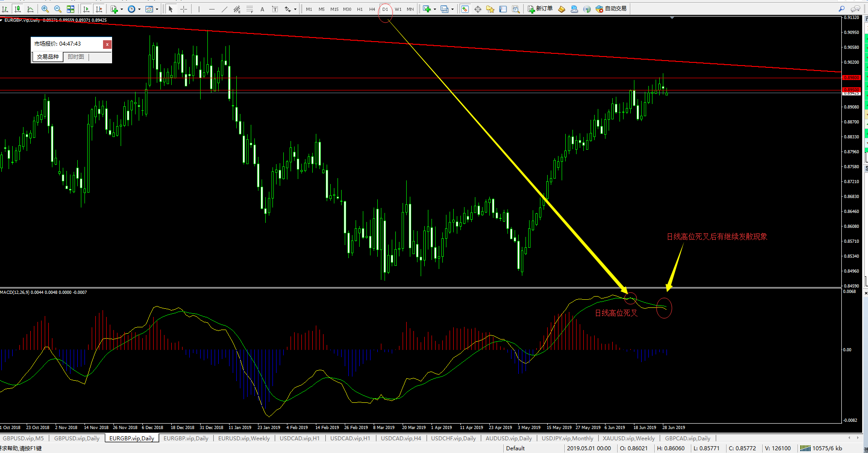Select the 即时图 tab
This screenshot has height=453, width=868.
(x=76, y=57)
